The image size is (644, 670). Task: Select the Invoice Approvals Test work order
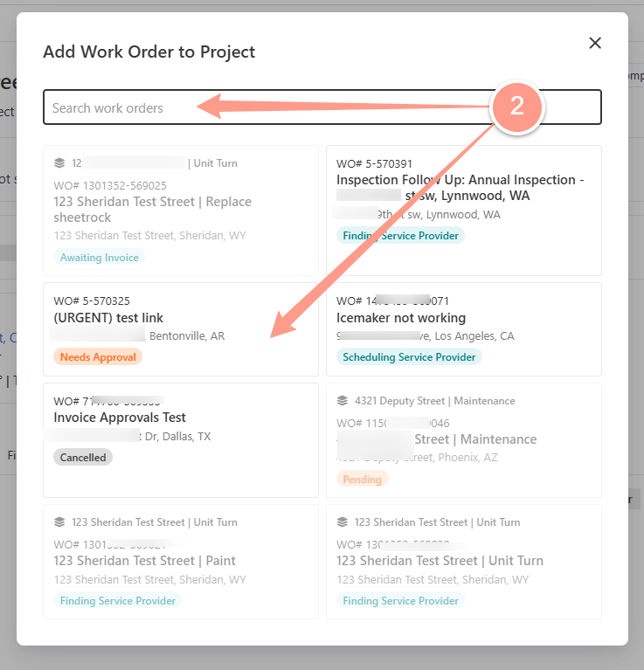181,440
